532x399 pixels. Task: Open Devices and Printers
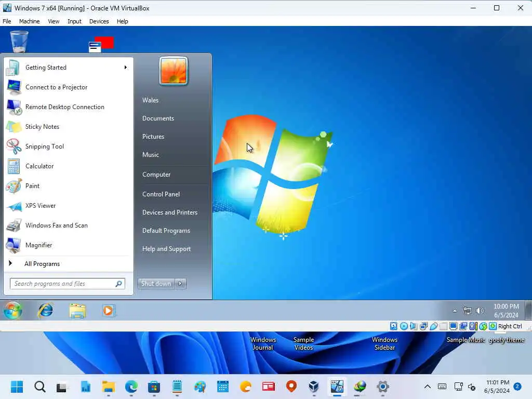click(170, 212)
